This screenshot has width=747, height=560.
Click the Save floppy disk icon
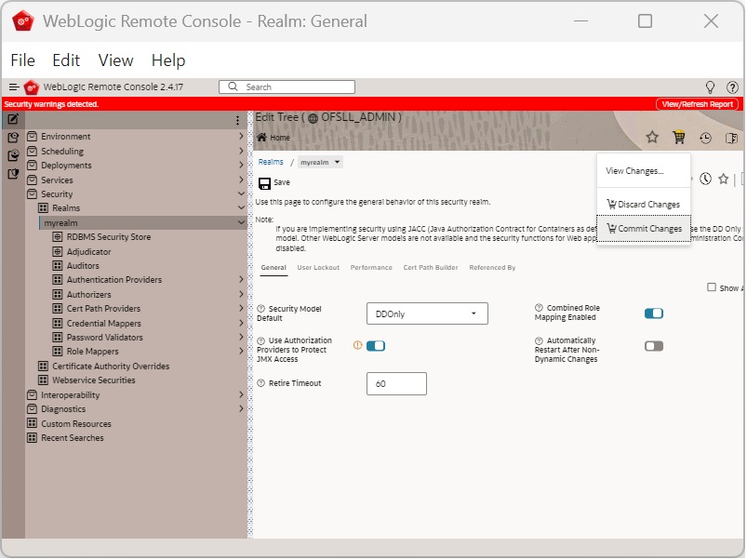coord(264,183)
